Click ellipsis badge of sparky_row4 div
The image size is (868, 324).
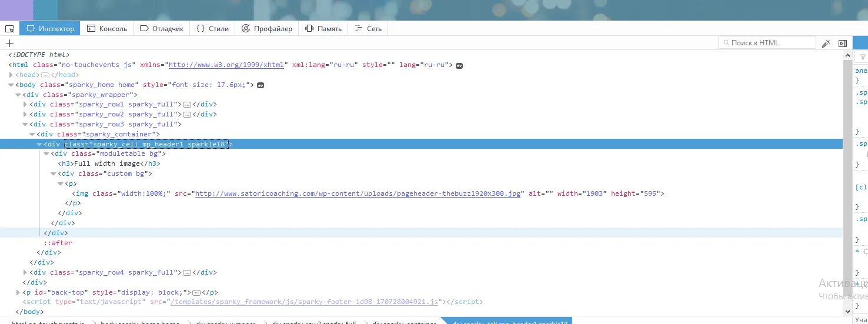point(187,273)
